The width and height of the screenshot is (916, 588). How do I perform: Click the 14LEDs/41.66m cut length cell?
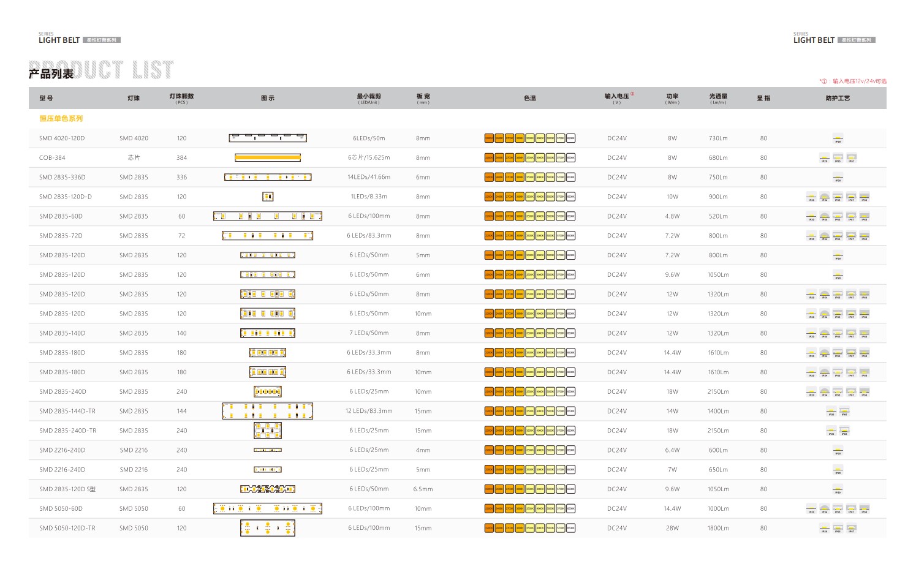pyautogui.click(x=369, y=177)
